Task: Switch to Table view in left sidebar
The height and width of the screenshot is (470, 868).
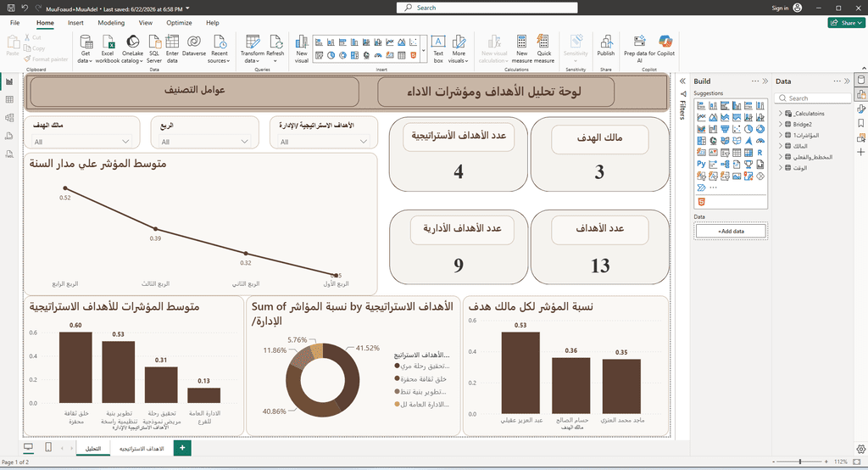Action: (x=9, y=100)
